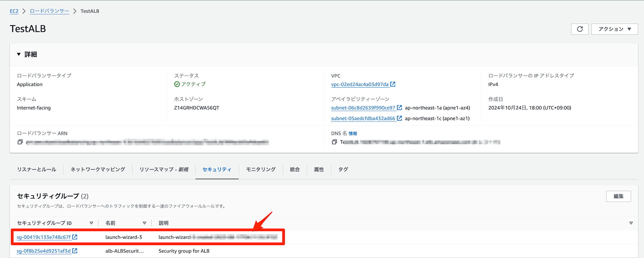The height and width of the screenshot is (258, 644).
Task: Open the 属性 tab
Action: tap(319, 169)
